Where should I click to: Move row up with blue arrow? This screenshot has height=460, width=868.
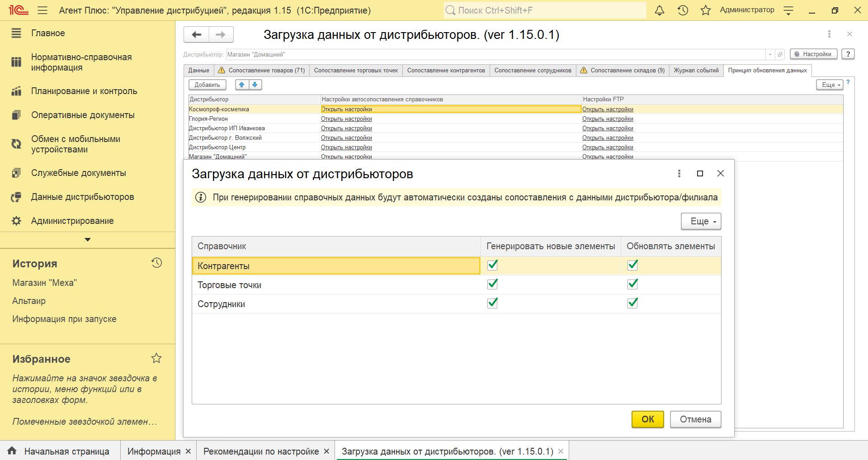click(x=242, y=85)
